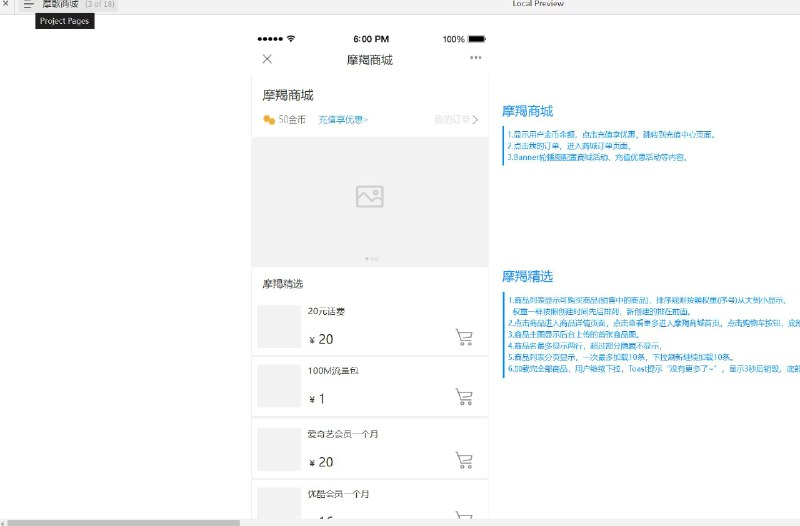Click the Local Preview title text
This screenshot has height=526, width=800.
538,3
